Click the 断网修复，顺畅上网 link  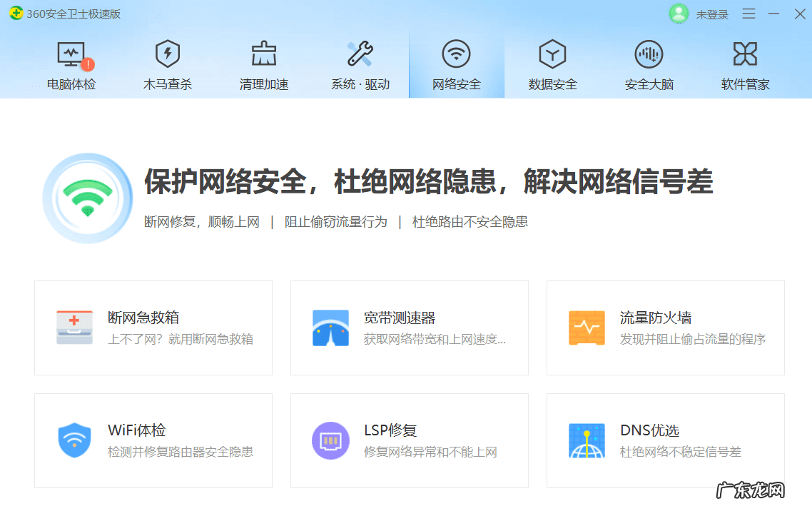pyautogui.click(x=202, y=222)
